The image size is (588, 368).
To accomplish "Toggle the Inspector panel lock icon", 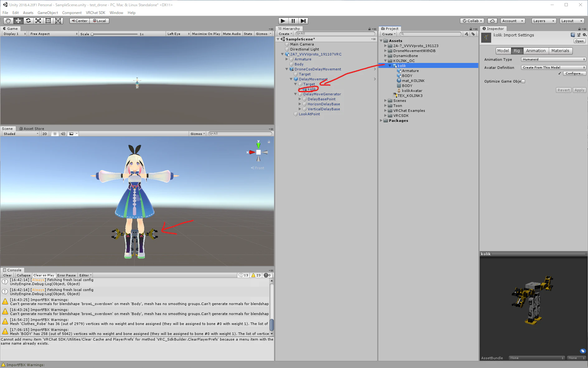I will pyautogui.click(x=579, y=29).
